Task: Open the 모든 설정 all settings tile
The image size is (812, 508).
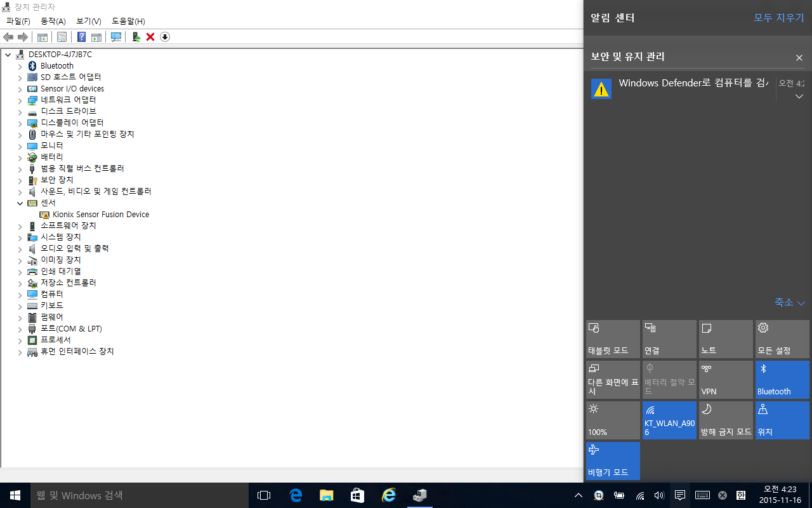Action: [x=782, y=339]
